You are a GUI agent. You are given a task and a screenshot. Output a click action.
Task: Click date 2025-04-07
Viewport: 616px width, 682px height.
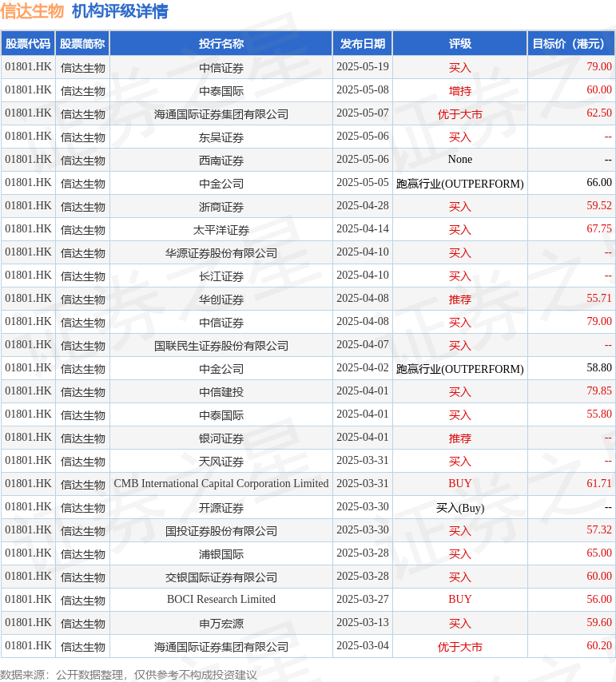pyautogui.click(x=363, y=345)
